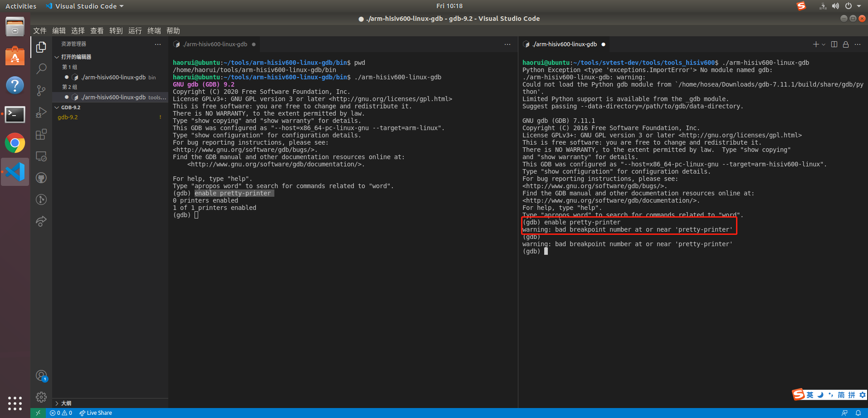This screenshot has height=418, width=868.
Task: Open the Search view in the activity bar
Action: pyautogui.click(x=41, y=69)
